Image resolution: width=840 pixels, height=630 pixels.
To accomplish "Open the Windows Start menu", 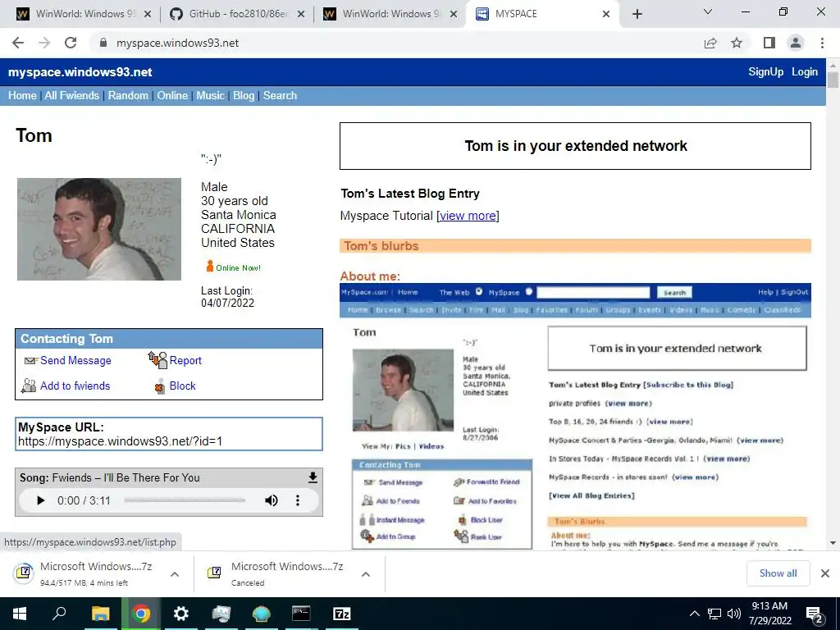I will (20, 614).
